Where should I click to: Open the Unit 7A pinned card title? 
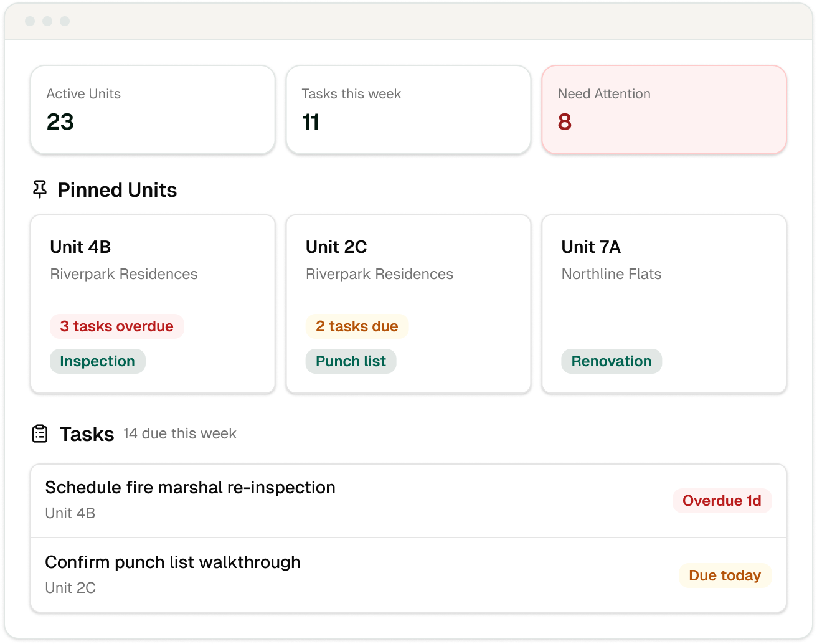(x=591, y=247)
